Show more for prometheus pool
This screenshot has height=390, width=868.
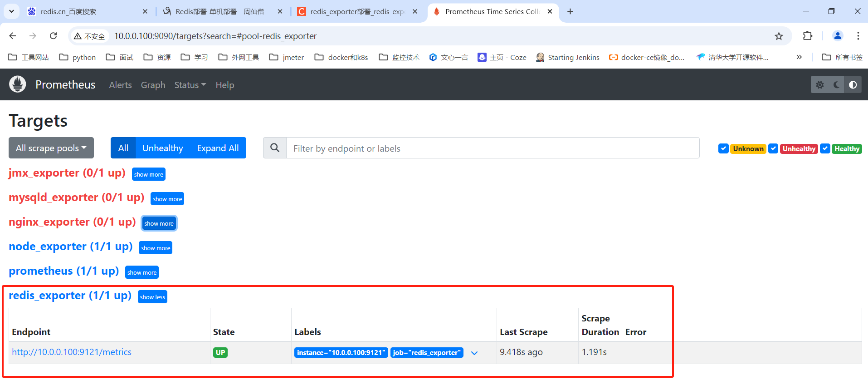click(x=142, y=272)
